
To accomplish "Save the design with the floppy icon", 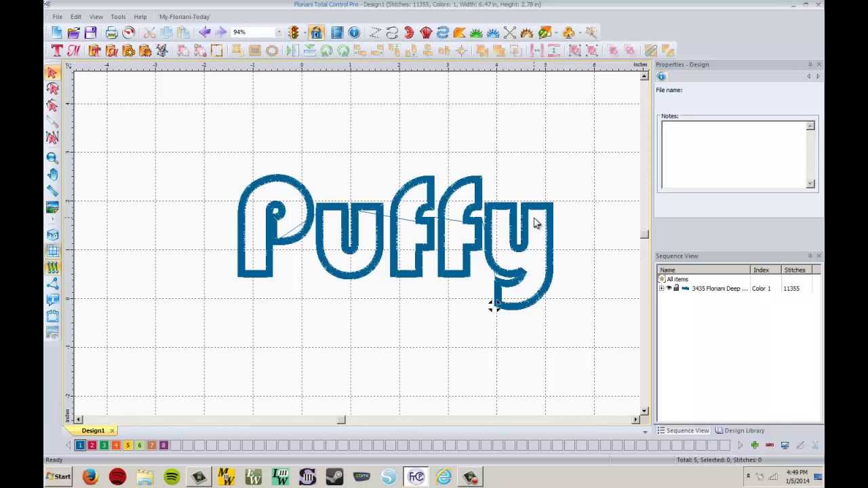I will pyautogui.click(x=90, y=33).
